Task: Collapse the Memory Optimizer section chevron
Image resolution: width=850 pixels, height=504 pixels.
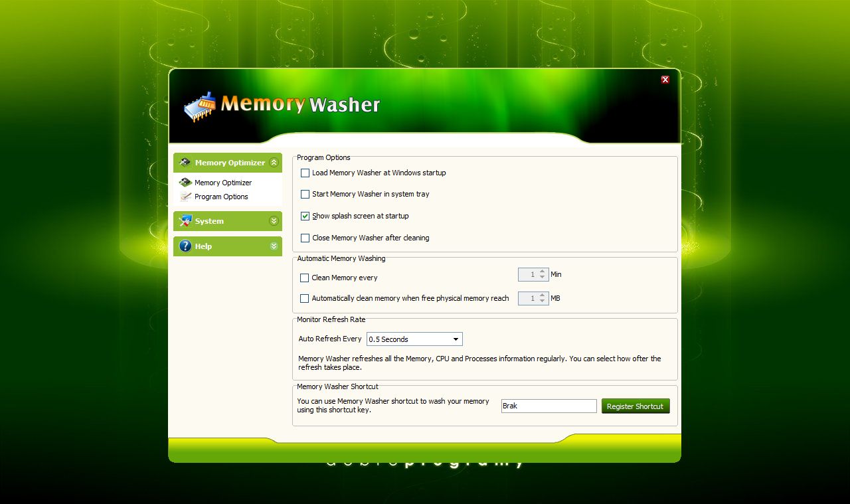Action: click(274, 162)
